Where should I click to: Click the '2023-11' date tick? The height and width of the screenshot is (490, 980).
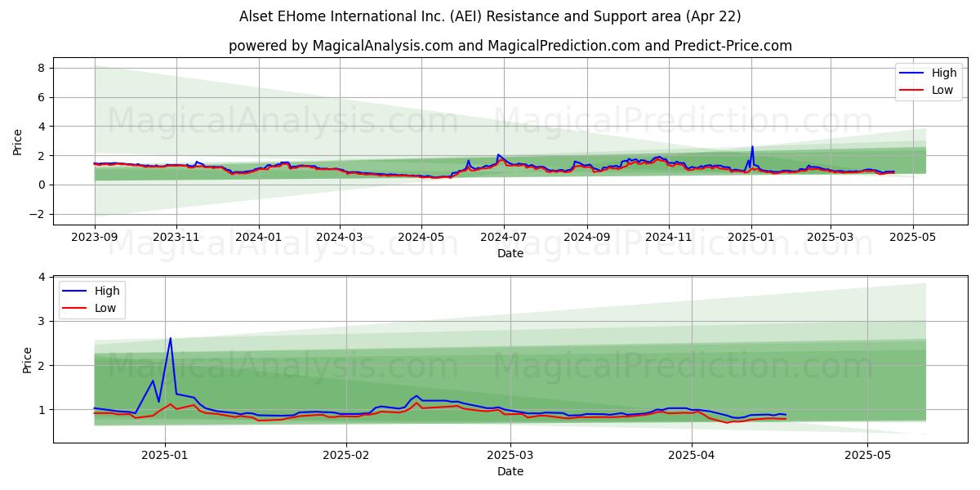coord(176,238)
